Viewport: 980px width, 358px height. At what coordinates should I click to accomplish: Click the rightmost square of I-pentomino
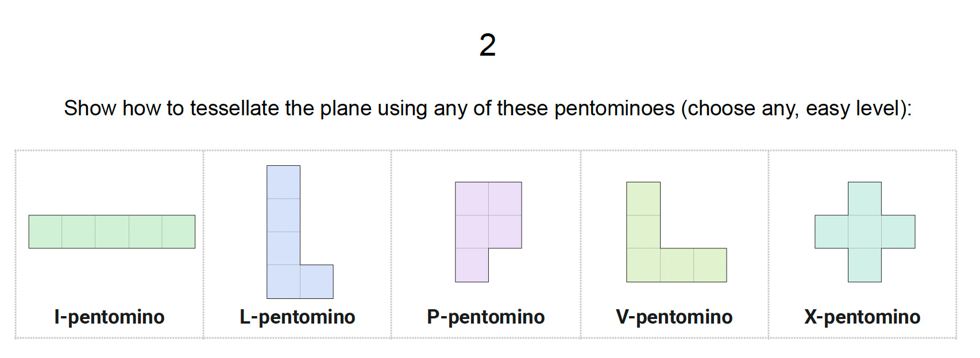179,232
